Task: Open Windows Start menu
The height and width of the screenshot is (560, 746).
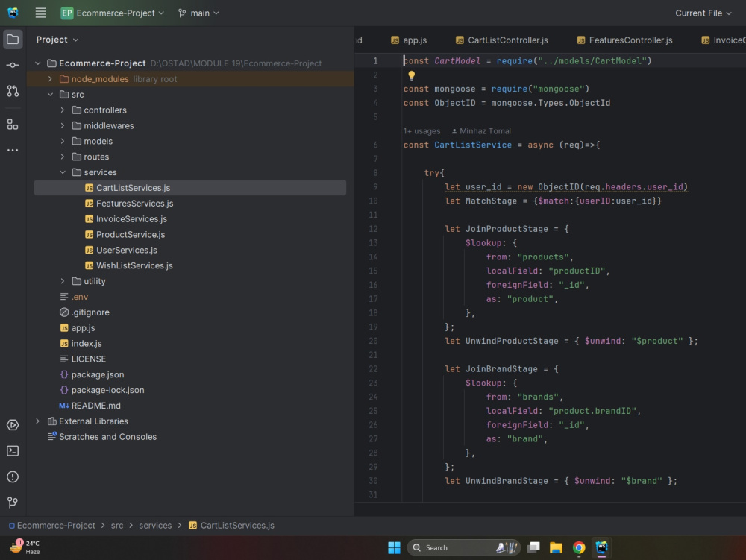Action: pos(394,547)
